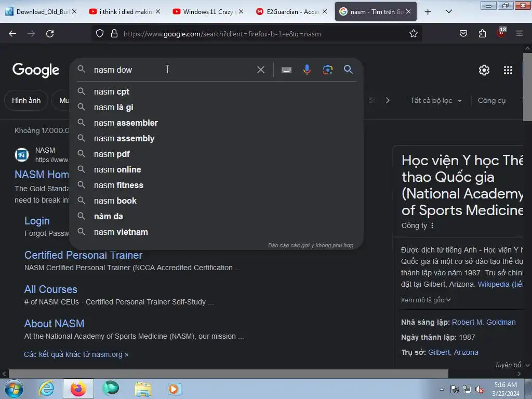Open the Công cụ tools option
532x399 pixels.
click(491, 100)
